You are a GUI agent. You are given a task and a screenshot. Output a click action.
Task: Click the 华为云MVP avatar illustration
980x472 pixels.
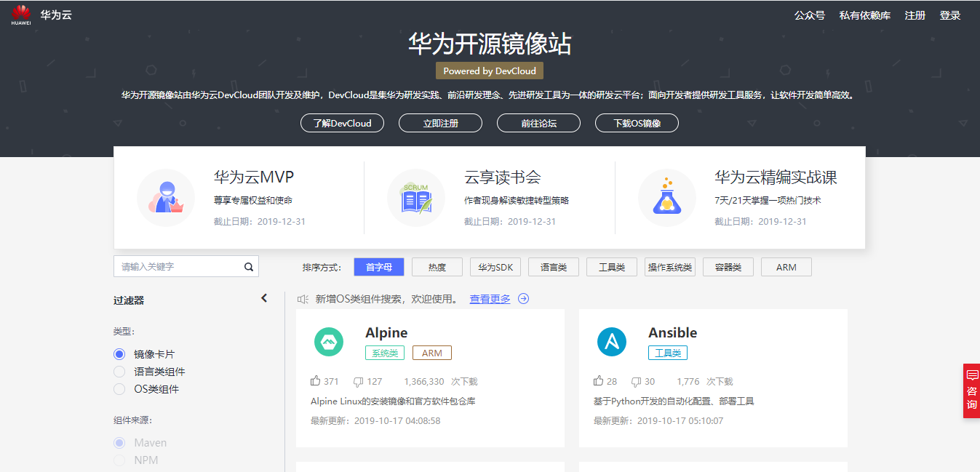(x=166, y=198)
